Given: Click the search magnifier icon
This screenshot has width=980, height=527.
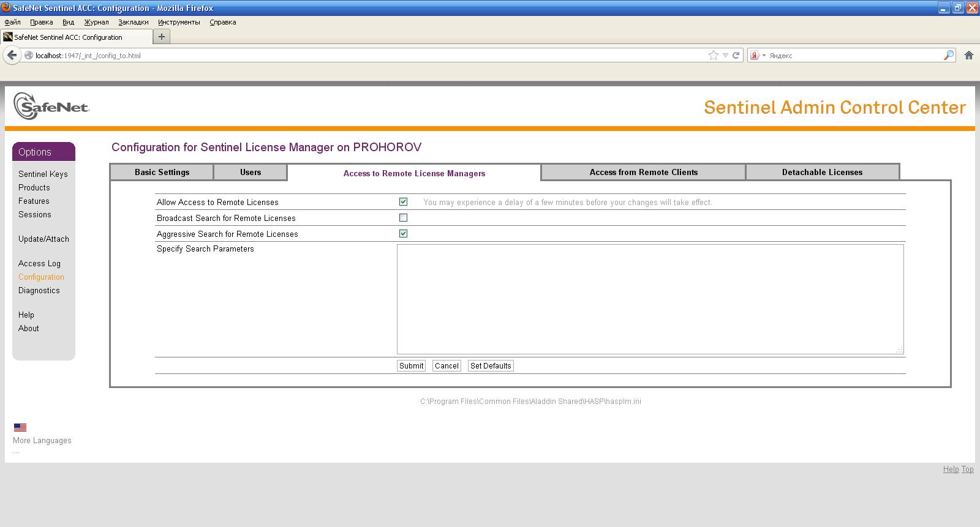Looking at the screenshot, I should coord(948,55).
